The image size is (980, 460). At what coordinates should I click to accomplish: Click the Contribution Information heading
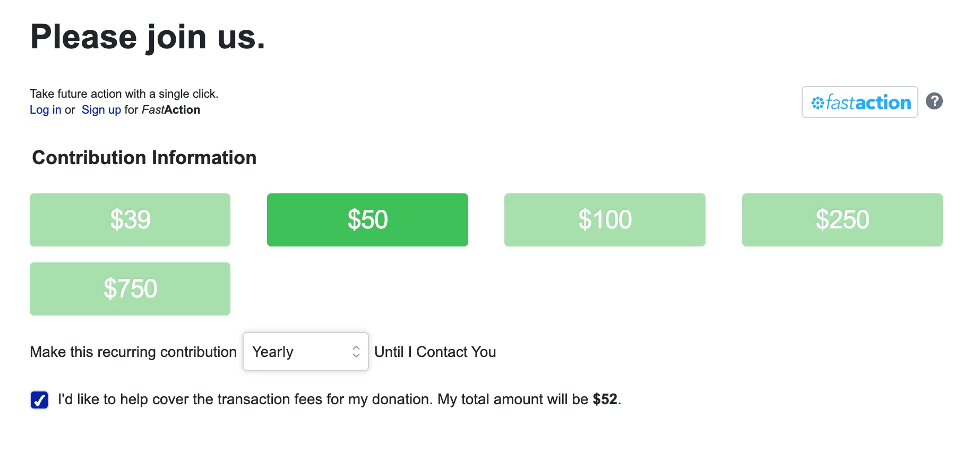pyautogui.click(x=144, y=158)
